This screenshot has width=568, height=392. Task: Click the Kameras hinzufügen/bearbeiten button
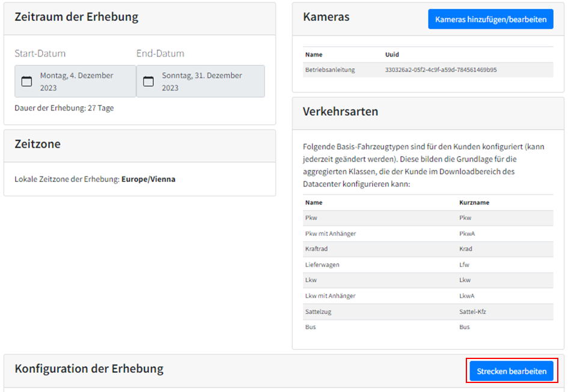pos(491,19)
